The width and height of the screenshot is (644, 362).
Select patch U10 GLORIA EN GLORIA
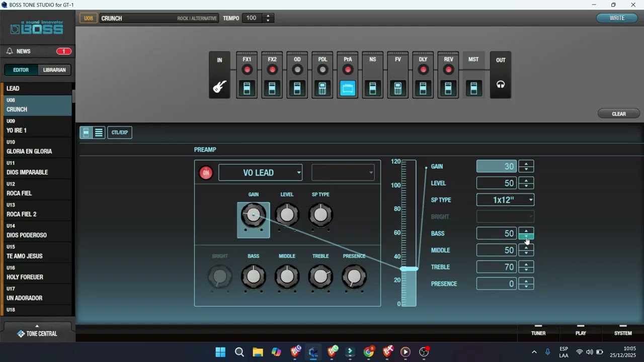pos(38,147)
